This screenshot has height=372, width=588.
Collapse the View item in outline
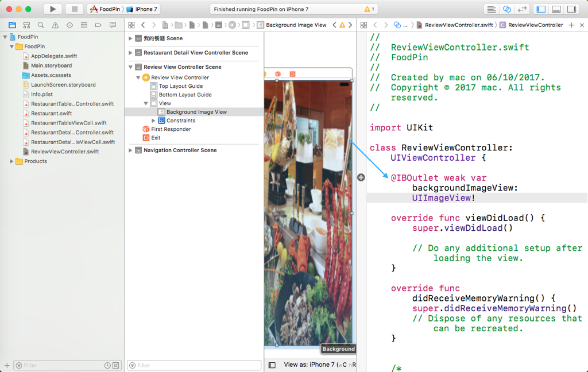click(145, 103)
